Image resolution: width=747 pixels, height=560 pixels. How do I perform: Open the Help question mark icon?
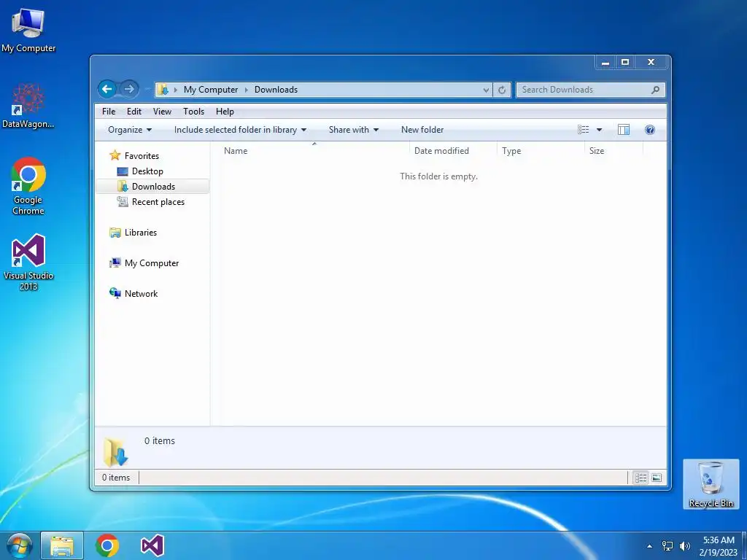pyautogui.click(x=650, y=130)
